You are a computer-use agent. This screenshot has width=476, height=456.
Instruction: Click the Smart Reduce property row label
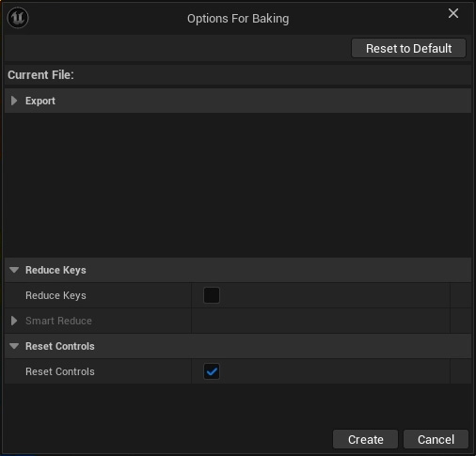click(x=58, y=321)
